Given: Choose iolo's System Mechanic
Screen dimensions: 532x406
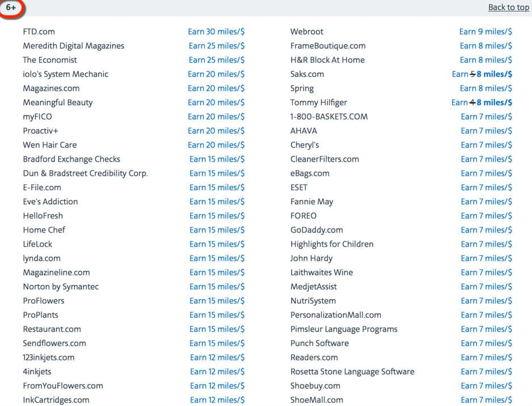Looking at the screenshot, I should click(x=65, y=74).
